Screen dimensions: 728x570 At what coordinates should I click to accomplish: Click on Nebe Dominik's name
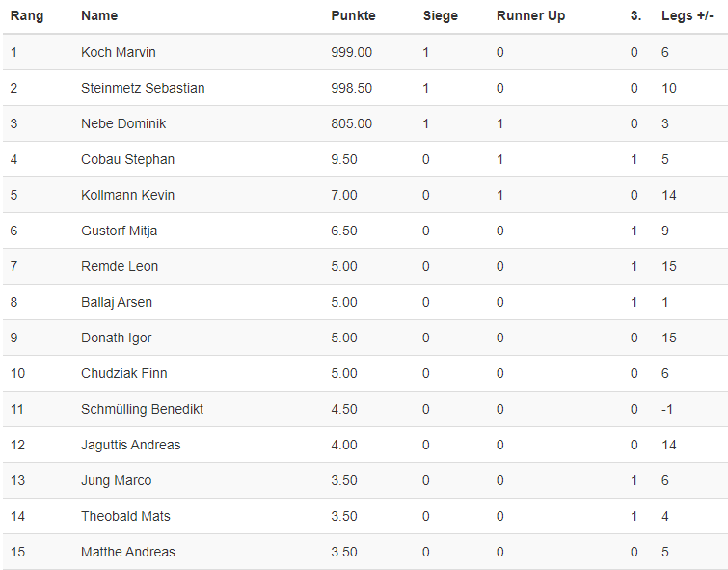tap(123, 123)
